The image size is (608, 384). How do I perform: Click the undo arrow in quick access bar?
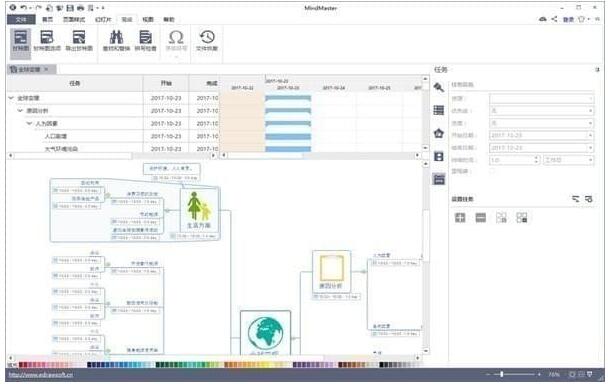point(24,8)
